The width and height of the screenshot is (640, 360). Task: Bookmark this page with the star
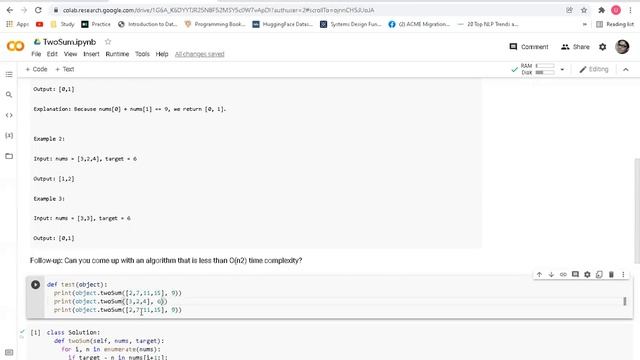[x=584, y=10]
